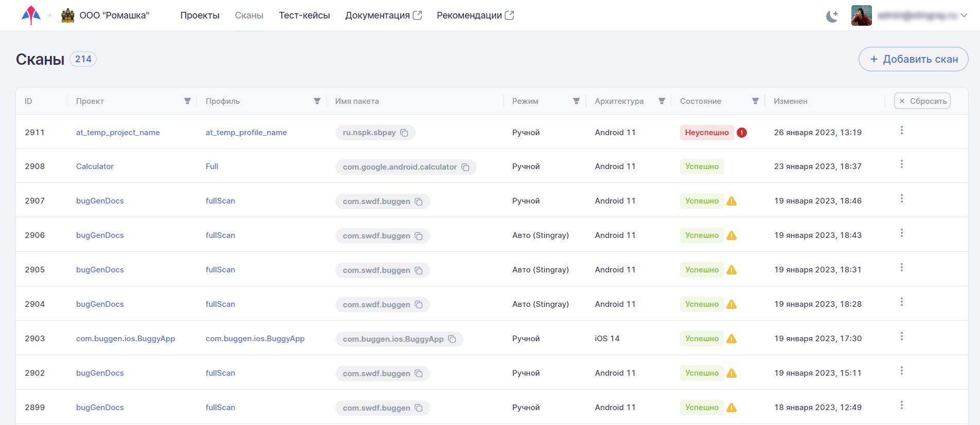980x425 pixels.
Task: Open the Профиль column filter
Action: tap(317, 101)
